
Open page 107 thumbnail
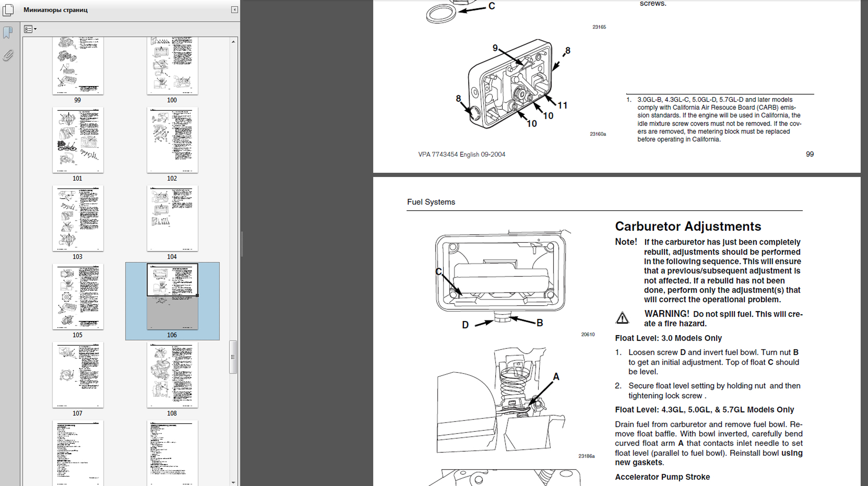tap(78, 375)
